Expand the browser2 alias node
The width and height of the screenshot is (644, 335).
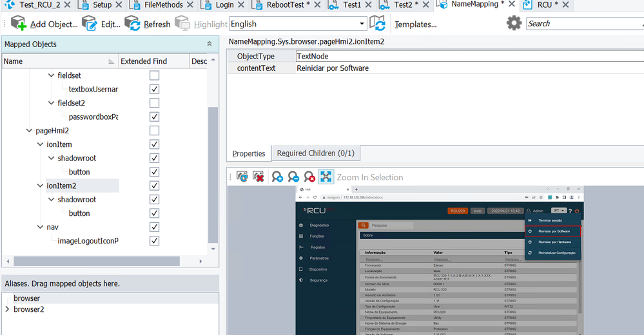pos(7,309)
